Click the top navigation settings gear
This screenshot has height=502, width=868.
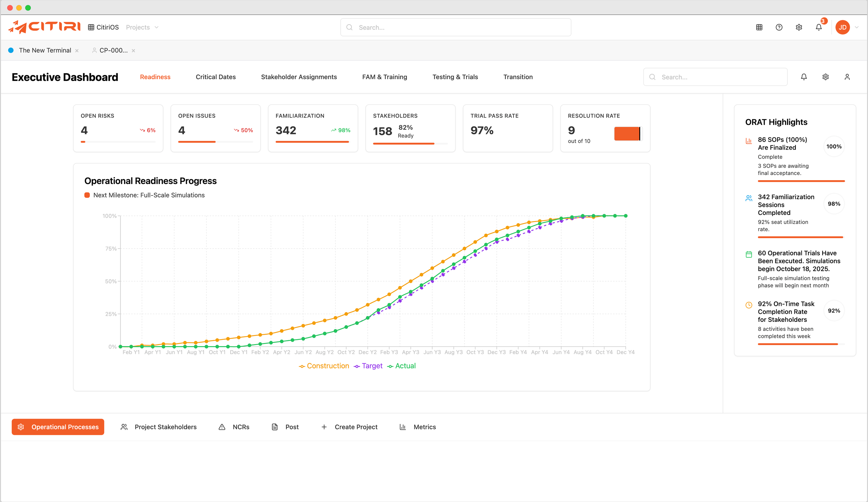(x=799, y=27)
